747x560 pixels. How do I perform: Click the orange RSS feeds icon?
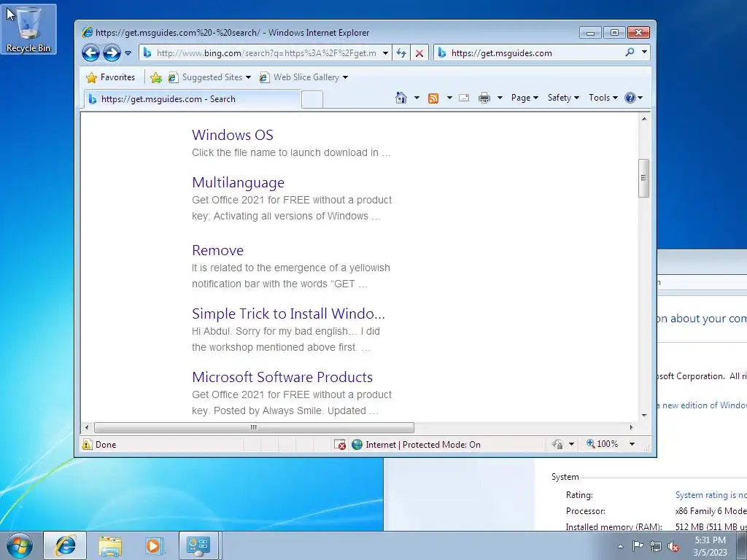[433, 98]
